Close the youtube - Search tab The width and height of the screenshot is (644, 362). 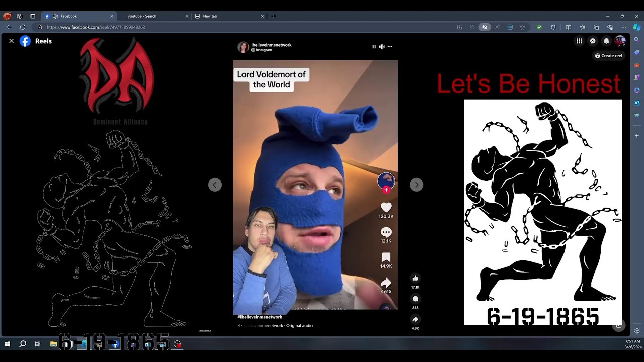coord(187,16)
